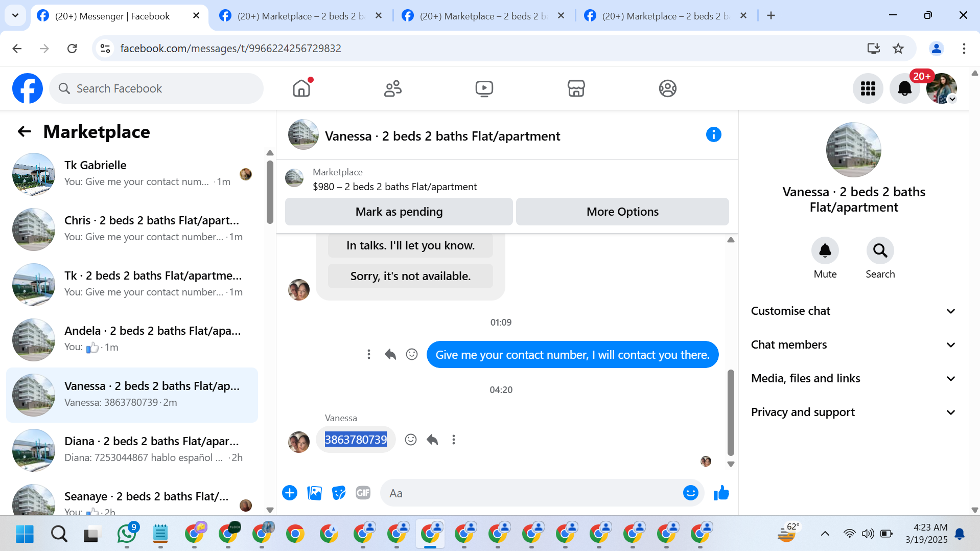
Task: Open the Marketplace storefront icon
Action: (x=576, y=88)
